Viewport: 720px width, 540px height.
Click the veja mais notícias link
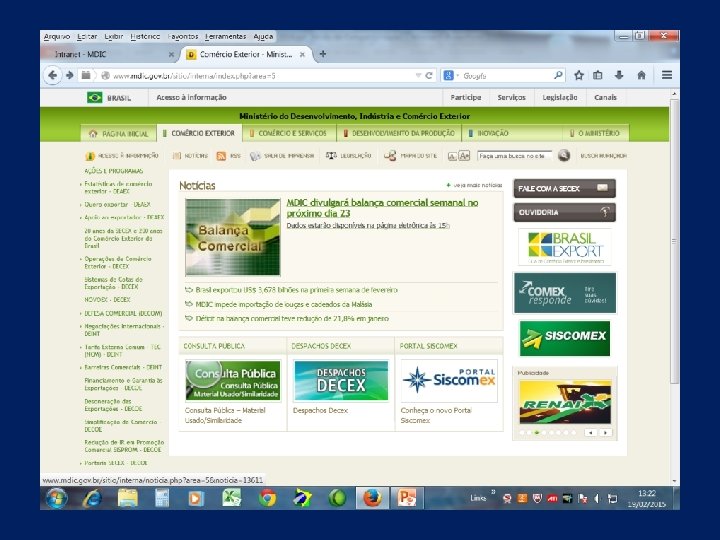click(474, 185)
